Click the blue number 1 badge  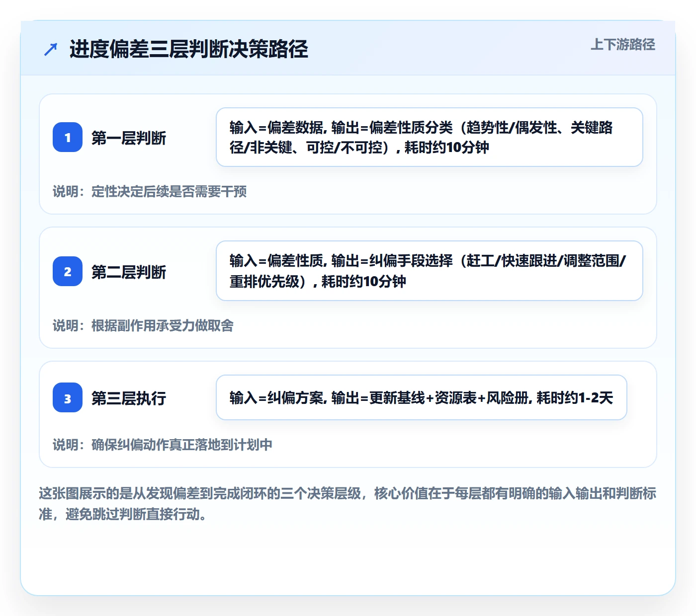point(68,137)
